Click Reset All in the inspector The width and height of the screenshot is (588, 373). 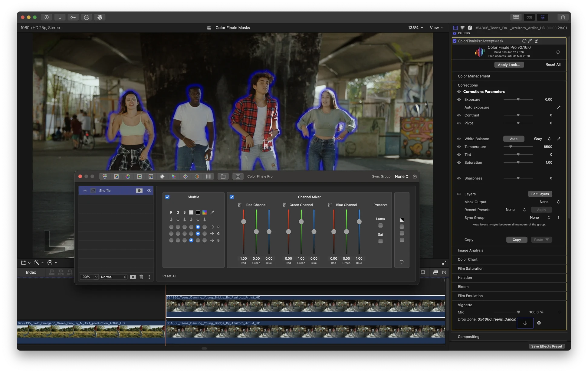point(553,65)
